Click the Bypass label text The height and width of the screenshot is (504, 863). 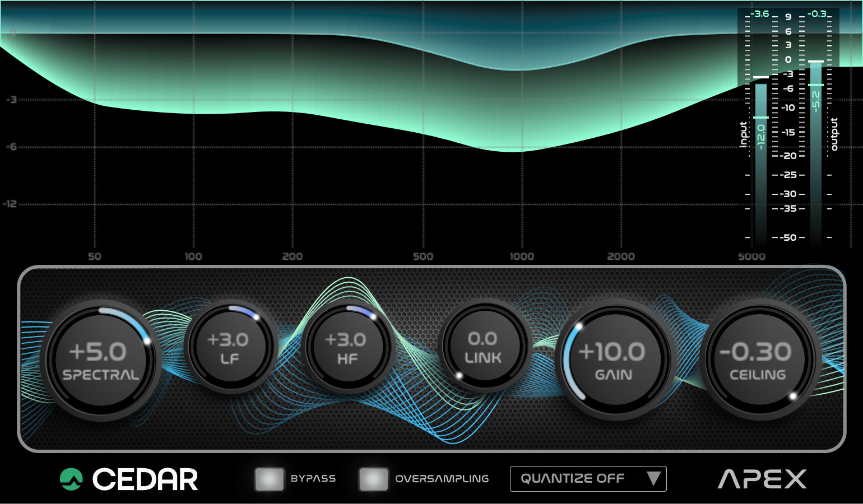click(x=313, y=479)
